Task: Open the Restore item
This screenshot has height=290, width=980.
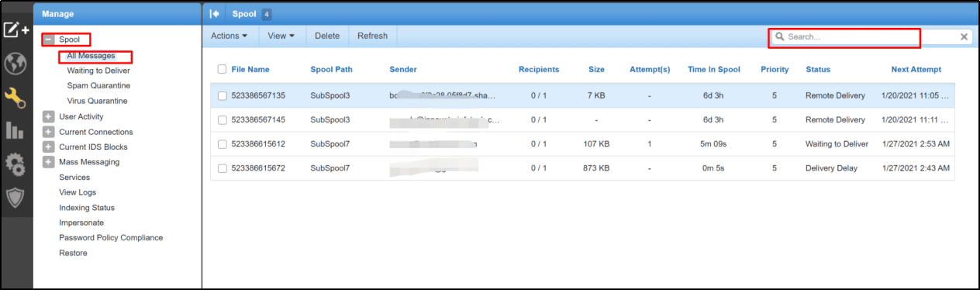Action: click(x=73, y=254)
